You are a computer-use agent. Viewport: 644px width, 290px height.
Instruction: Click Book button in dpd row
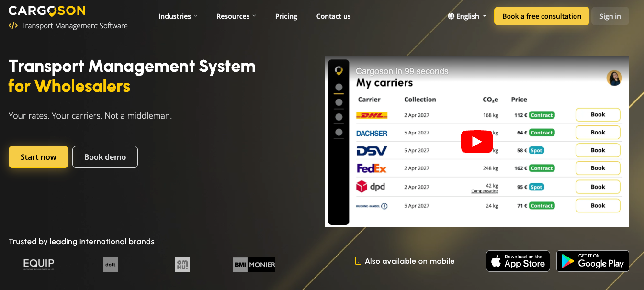[x=598, y=187]
